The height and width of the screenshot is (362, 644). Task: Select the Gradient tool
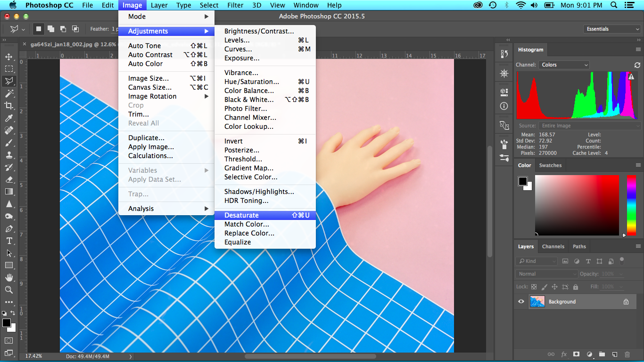click(x=9, y=192)
